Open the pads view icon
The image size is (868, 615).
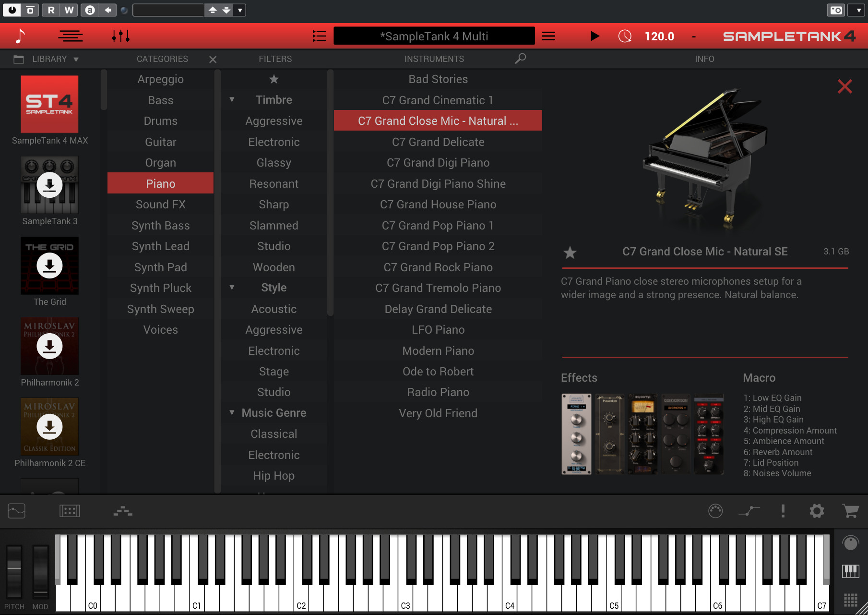(70, 511)
